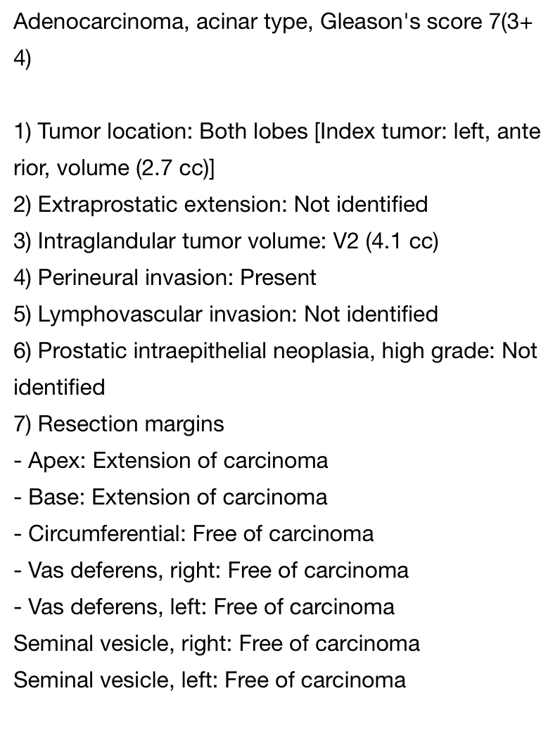Click the Base: Extension of carcinoma line
560x736 pixels.
point(170,497)
